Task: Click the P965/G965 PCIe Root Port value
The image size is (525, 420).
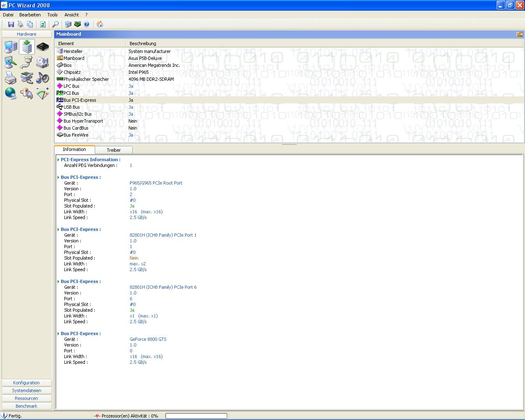Action: (x=156, y=183)
